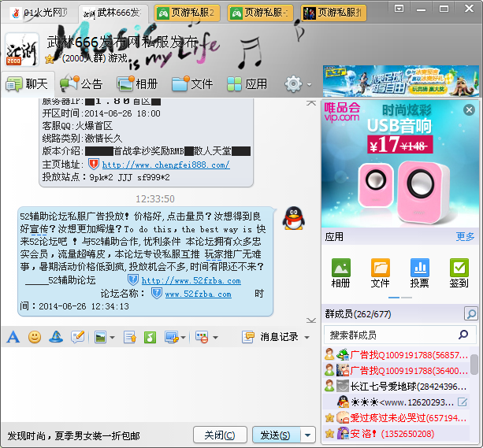Image resolution: width=483 pixels, height=448 pixels.
Task: Click the speech bubble with pencil icon
Action: click(78, 337)
